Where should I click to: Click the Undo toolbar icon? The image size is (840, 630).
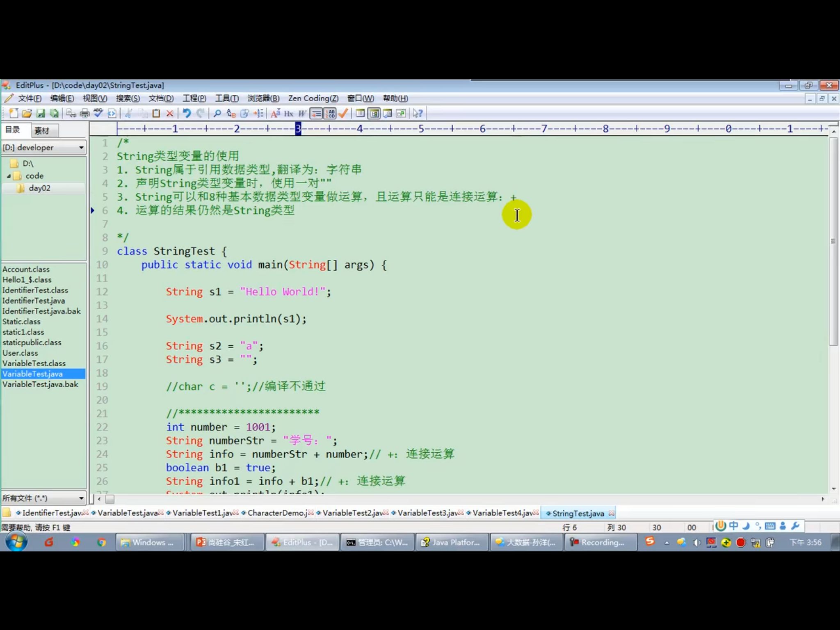[x=187, y=113]
